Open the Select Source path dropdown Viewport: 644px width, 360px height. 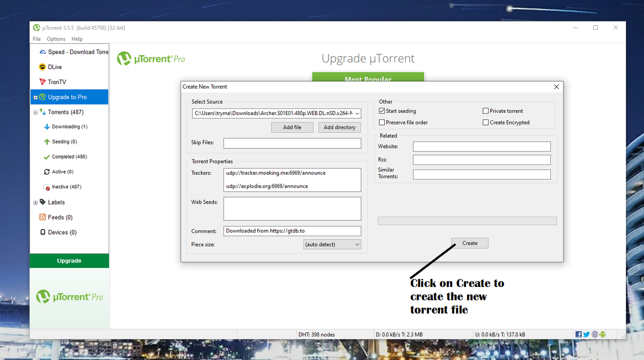pyautogui.click(x=357, y=113)
